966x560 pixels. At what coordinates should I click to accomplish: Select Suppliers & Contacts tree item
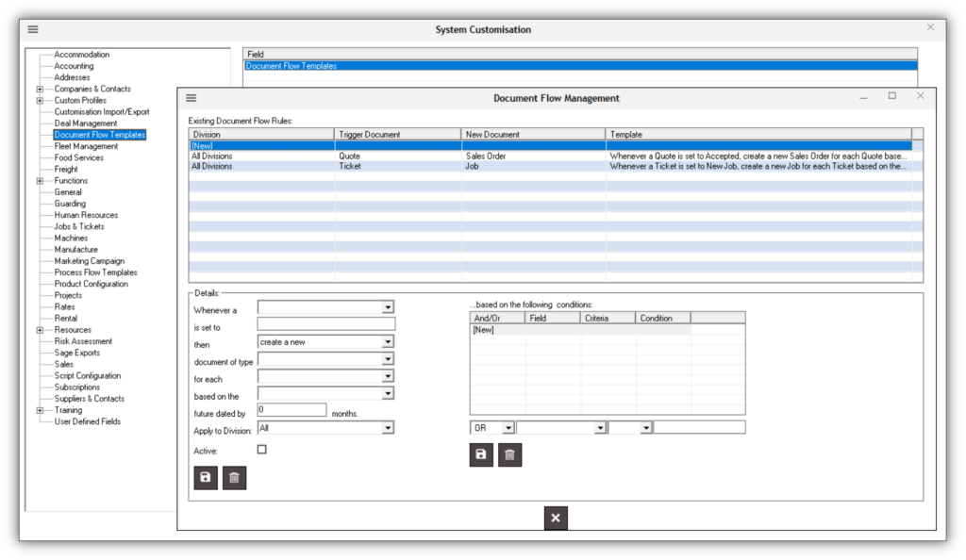coord(90,399)
